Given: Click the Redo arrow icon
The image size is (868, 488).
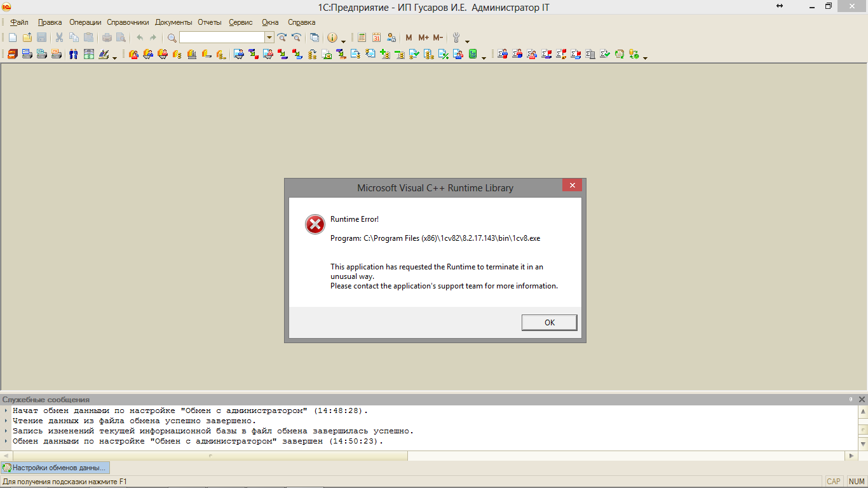Looking at the screenshot, I should (x=153, y=37).
